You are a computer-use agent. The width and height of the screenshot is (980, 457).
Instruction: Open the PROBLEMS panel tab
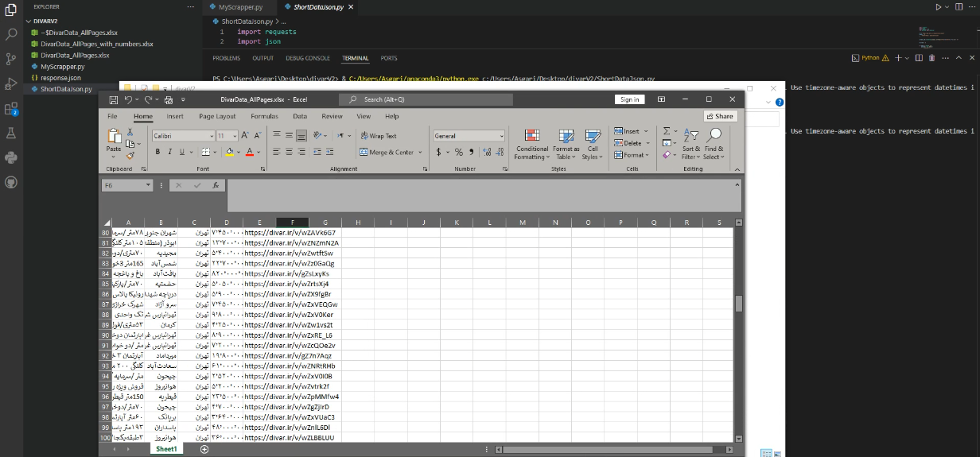click(226, 58)
